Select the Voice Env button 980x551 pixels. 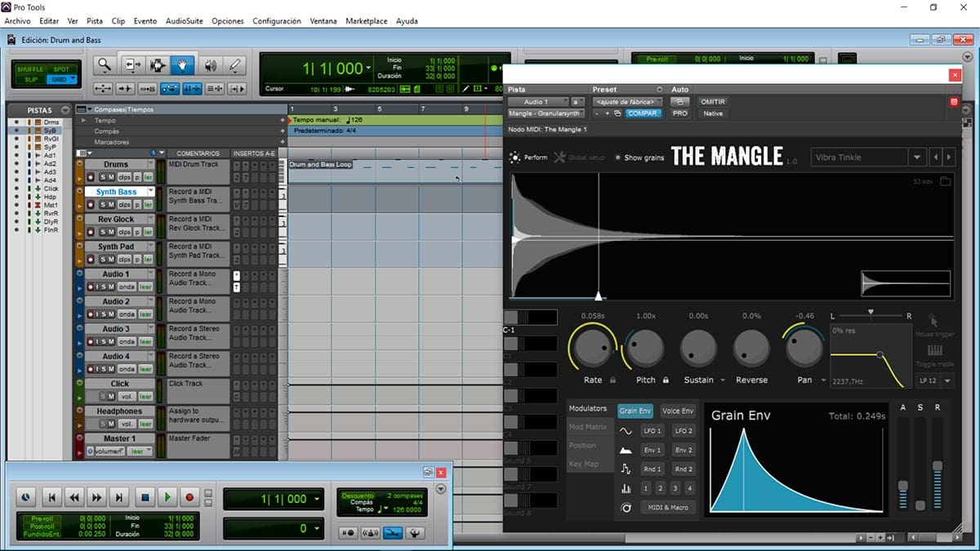678,411
